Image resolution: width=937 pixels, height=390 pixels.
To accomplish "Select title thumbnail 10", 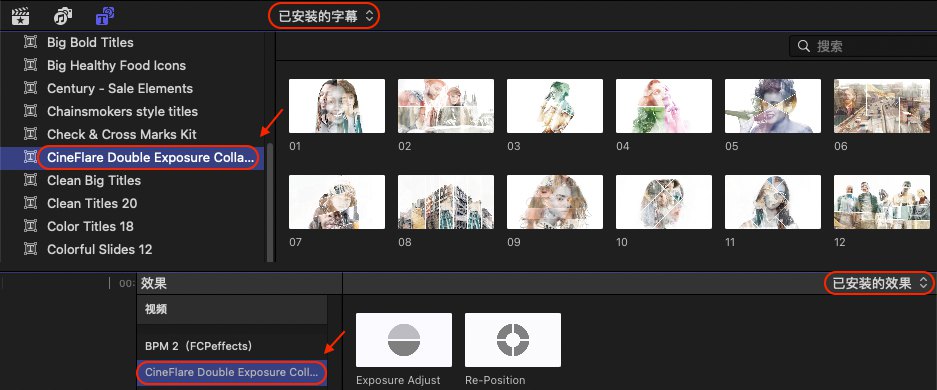I will pyautogui.click(x=664, y=202).
